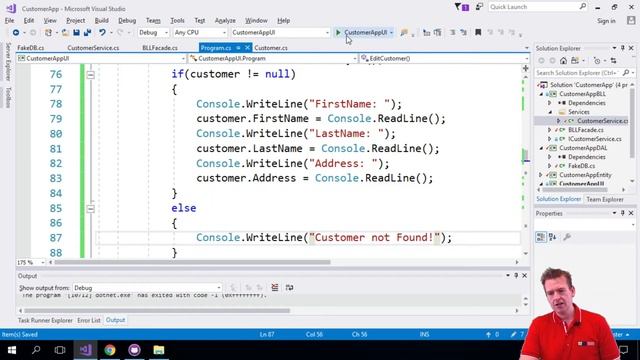640x360 pixels.
Task: Toggle pin on Program.cs tab
Action: click(238, 48)
